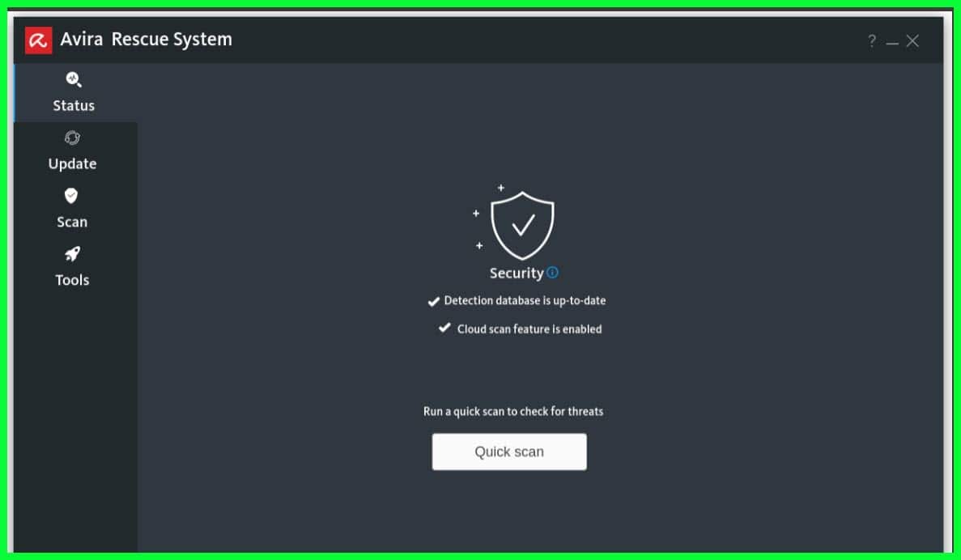Close the Avira Rescue System window
Viewport: 961px width, 560px height.
(912, 41)
